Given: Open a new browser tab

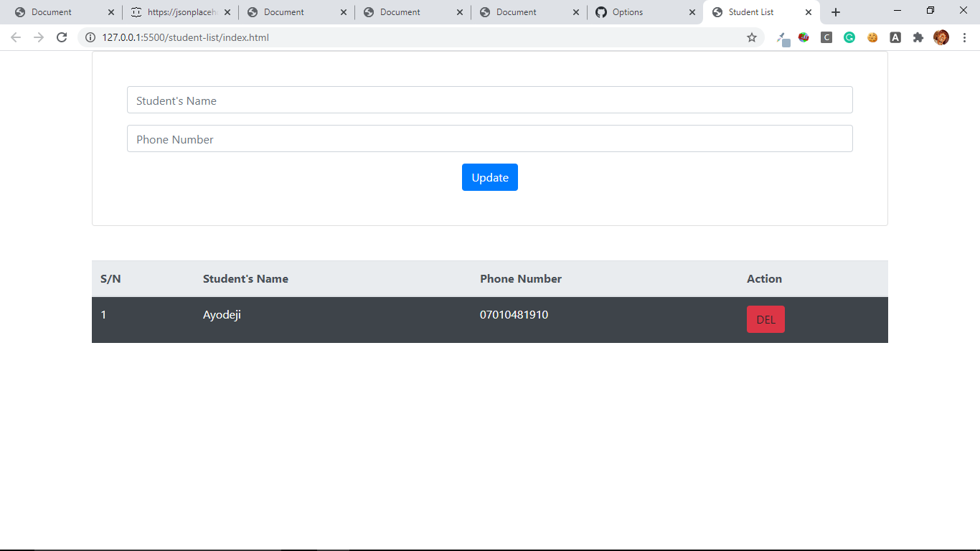Looking at the screenshot, I should click(836, 12).
